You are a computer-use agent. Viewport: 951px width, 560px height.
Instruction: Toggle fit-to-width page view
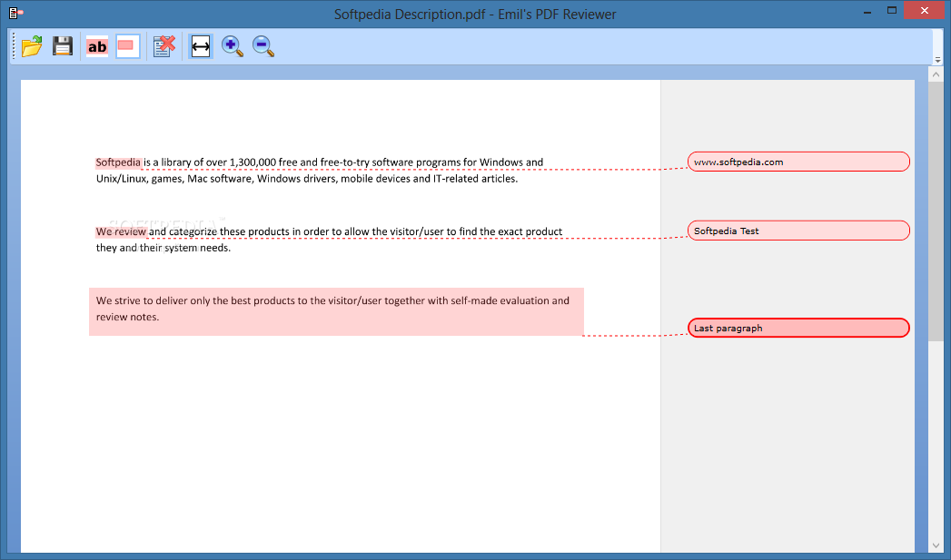pyautogui.click(x=201, y=46)
